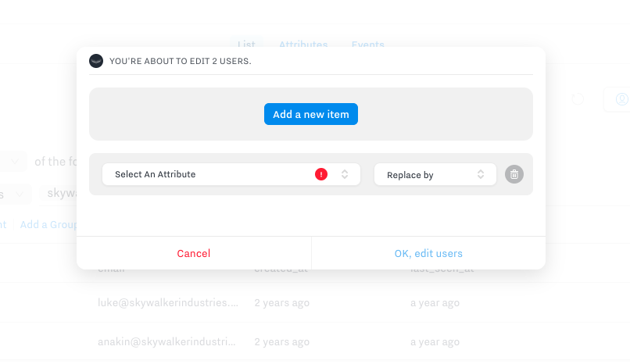The image size is (630, 364).
Task: Click '2 years ago' in luke's row
Action: point(281,302)
